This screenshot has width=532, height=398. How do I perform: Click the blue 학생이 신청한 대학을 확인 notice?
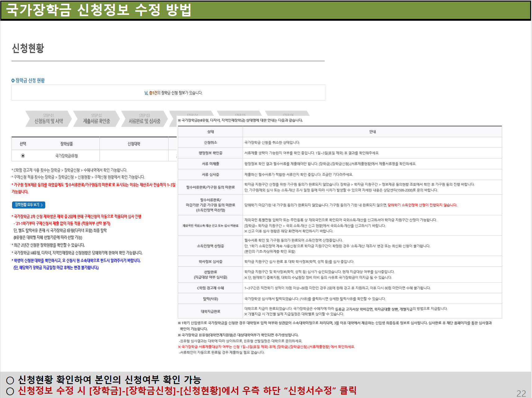(x=76, y=264)
